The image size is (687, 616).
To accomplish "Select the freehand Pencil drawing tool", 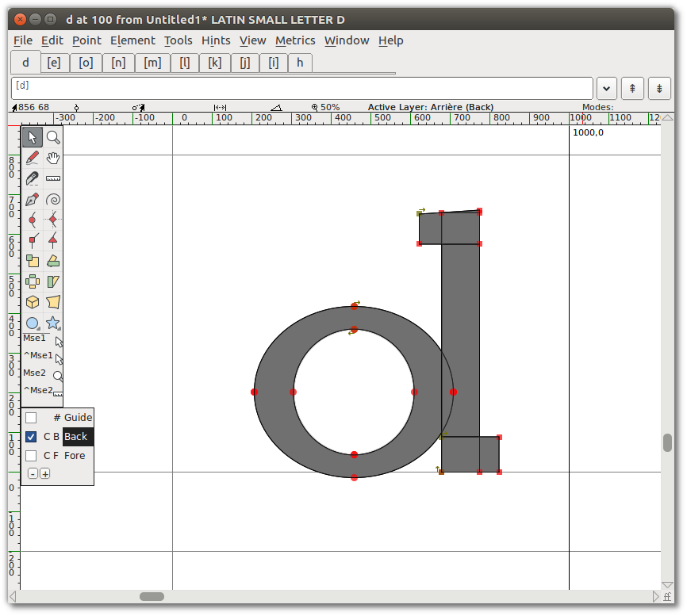I will [x=33, y=157].
